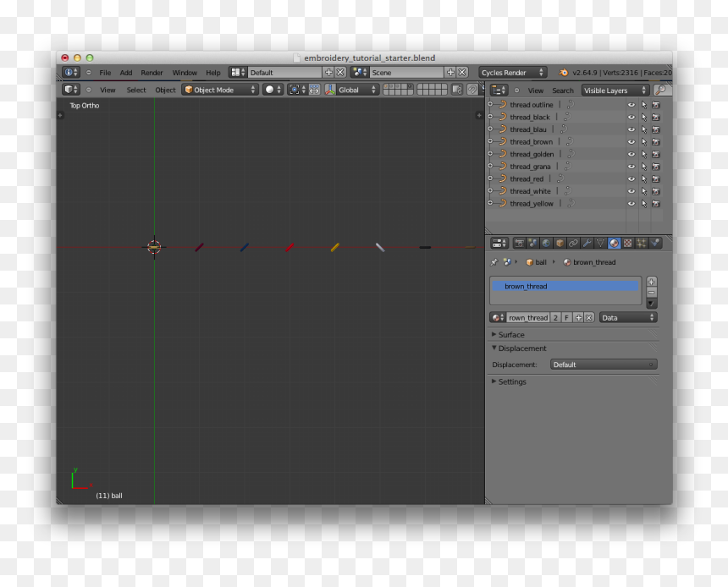Click Add new material plus next to F
728x587 pixels.
tap(578, 318)
